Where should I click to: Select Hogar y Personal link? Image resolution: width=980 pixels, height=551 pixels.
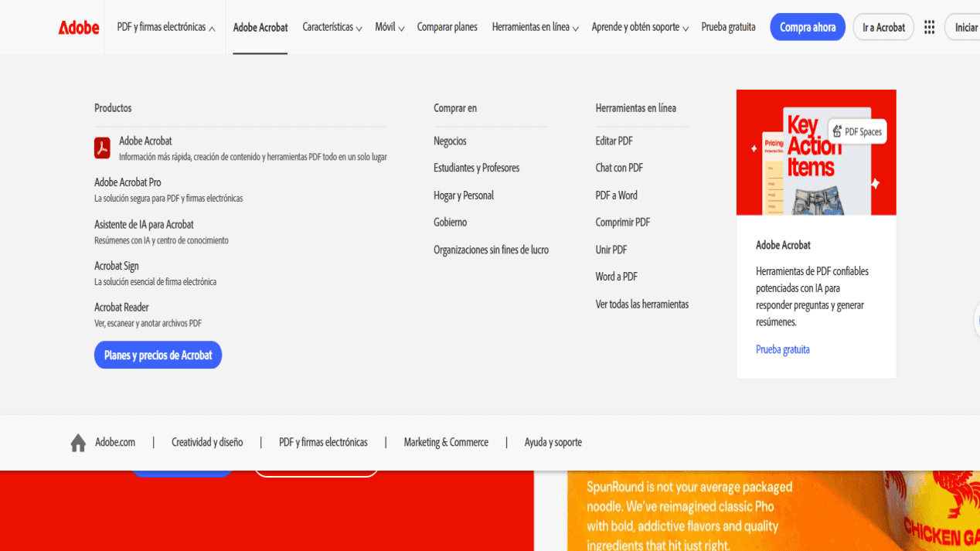pos(464,196)
